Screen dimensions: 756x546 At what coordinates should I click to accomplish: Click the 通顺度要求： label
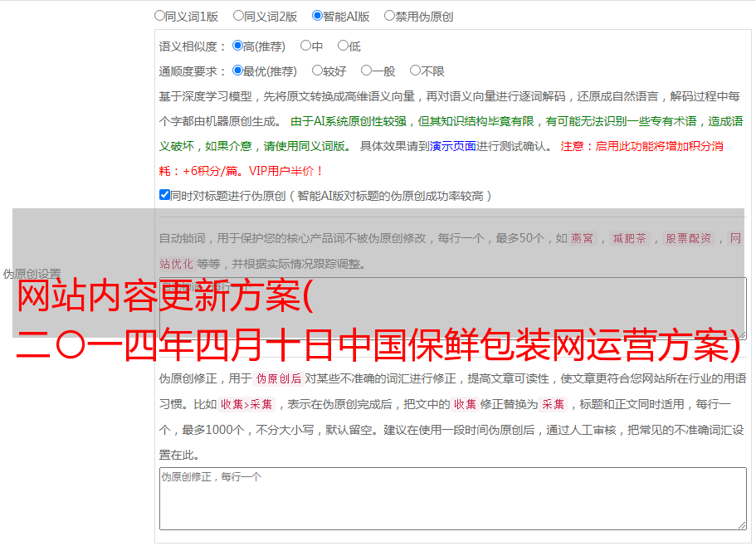click(193, 71)
